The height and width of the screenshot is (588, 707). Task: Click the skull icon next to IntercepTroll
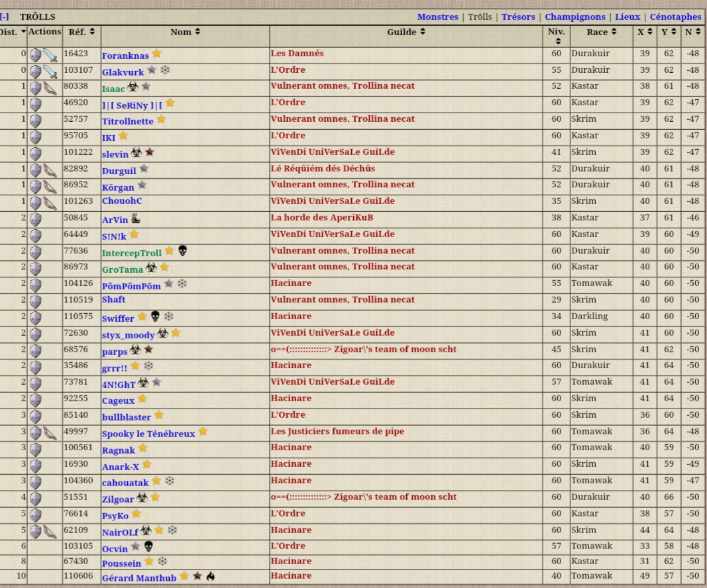[183, 250]
